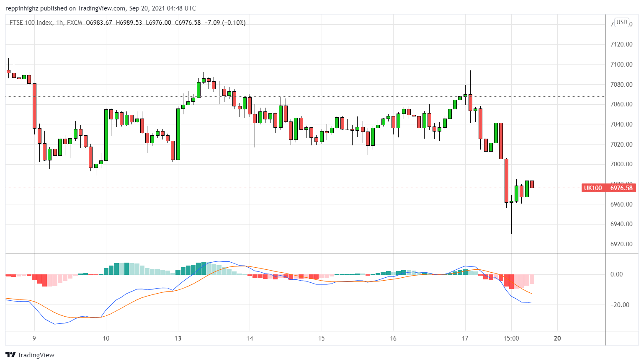Viewport: 644px width, 364px height.
Task: Click date 14 on time axis
Action: click(250, 338)
